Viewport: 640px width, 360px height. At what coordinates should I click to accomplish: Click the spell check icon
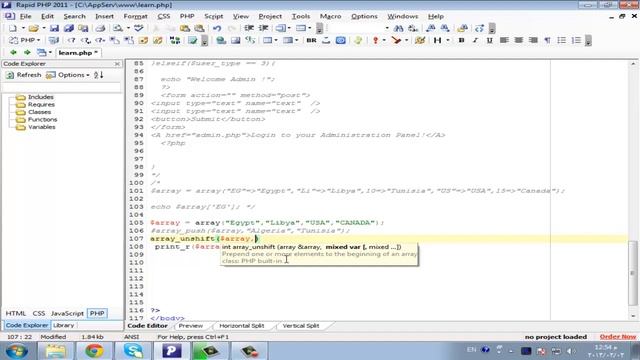139,28
